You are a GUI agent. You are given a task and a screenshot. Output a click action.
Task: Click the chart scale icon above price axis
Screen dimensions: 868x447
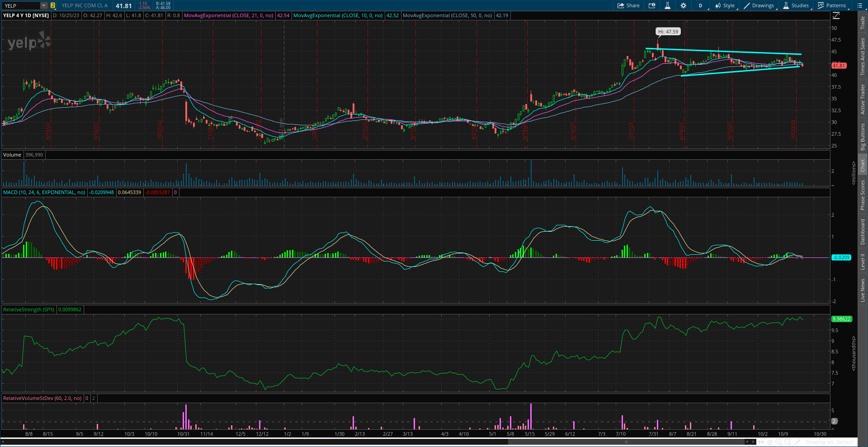[x=836, y=15]
